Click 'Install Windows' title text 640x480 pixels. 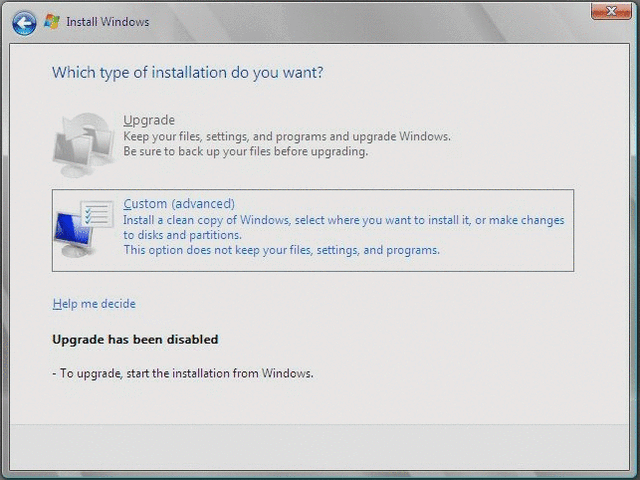(108, 22)
